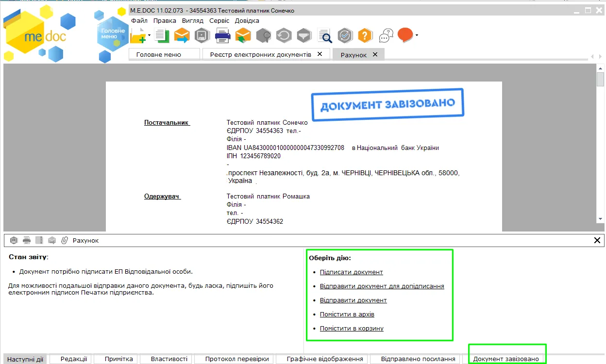
Task: Expand the arrow next to the create folder icon
Action: tap(149, 35)
